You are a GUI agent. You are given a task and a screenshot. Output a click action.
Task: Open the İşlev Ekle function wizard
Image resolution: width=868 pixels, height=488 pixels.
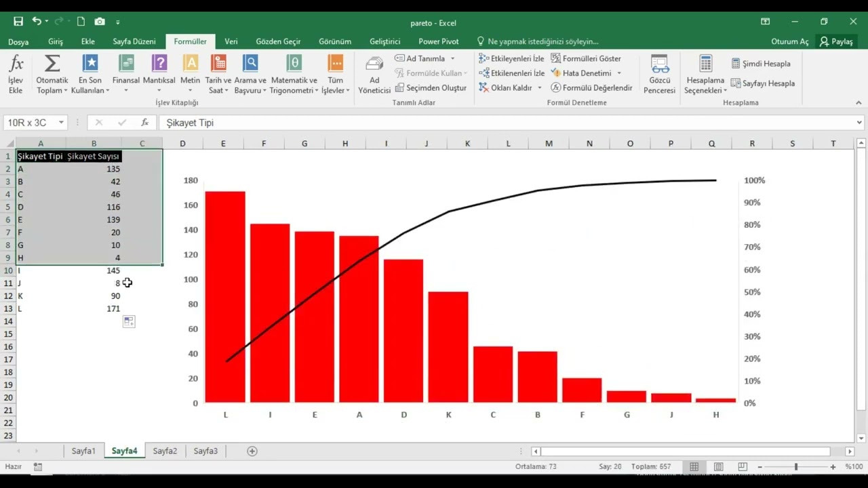pyautogui.click(x=16, y=74)
